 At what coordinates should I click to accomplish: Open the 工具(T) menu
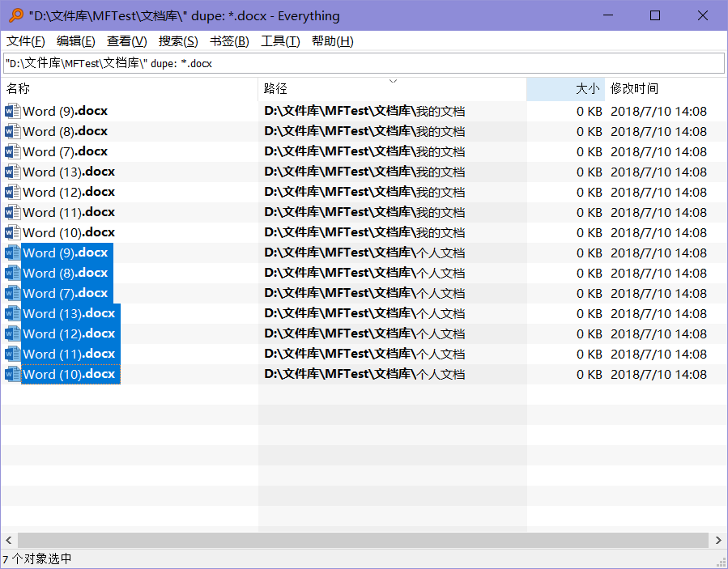coord(280,41)
